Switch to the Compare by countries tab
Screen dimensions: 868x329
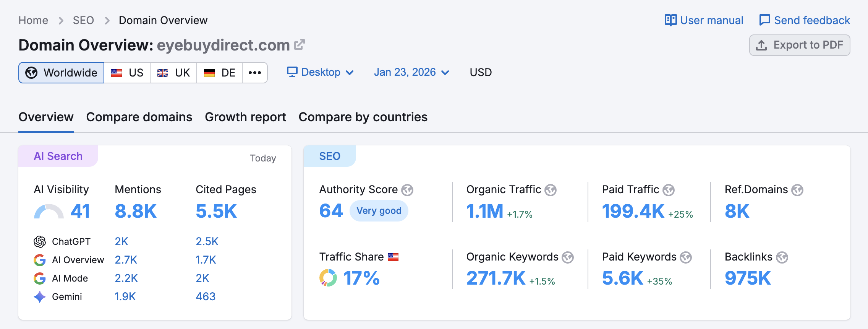point(363,117)
